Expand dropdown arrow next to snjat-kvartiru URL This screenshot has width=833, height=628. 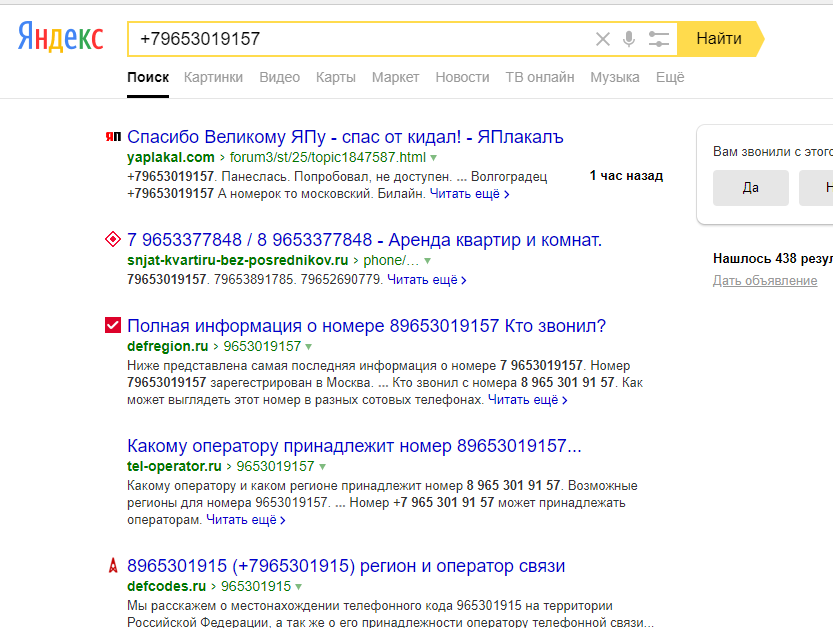point(428,261)
